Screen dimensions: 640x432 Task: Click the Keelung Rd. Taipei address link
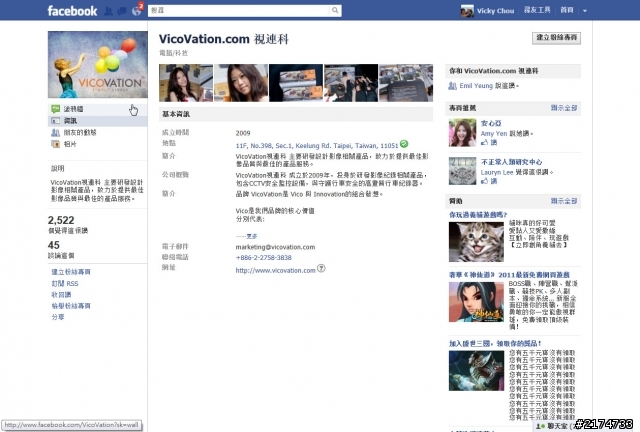coord(317,145)
